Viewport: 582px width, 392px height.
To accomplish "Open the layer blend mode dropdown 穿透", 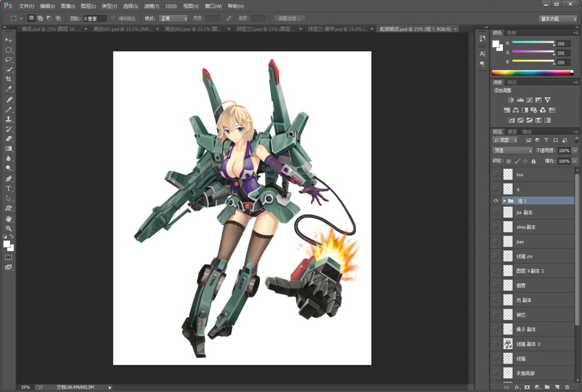I will pyautogui.click(x=512, y=150).
